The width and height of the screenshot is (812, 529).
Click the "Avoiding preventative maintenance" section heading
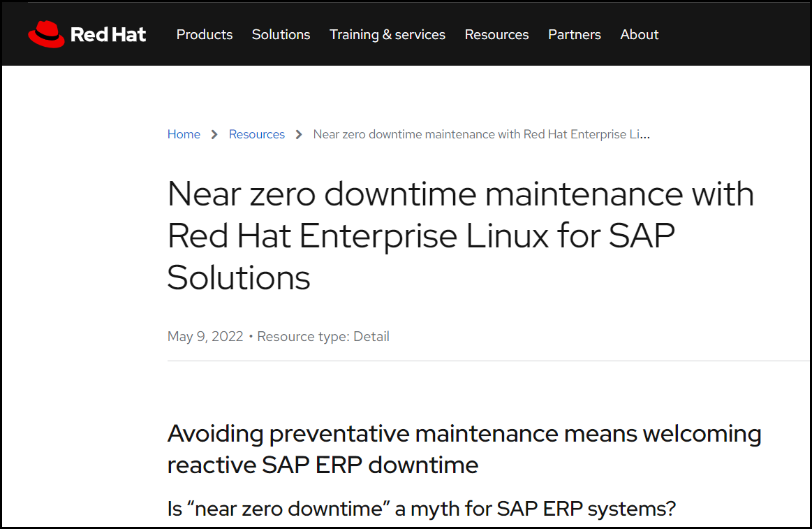(x=464, y=449)
